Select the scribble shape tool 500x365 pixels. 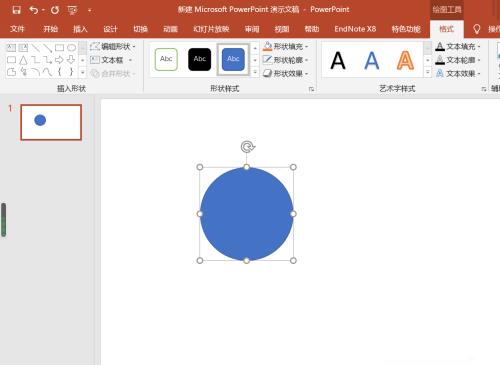click(23, 72)
